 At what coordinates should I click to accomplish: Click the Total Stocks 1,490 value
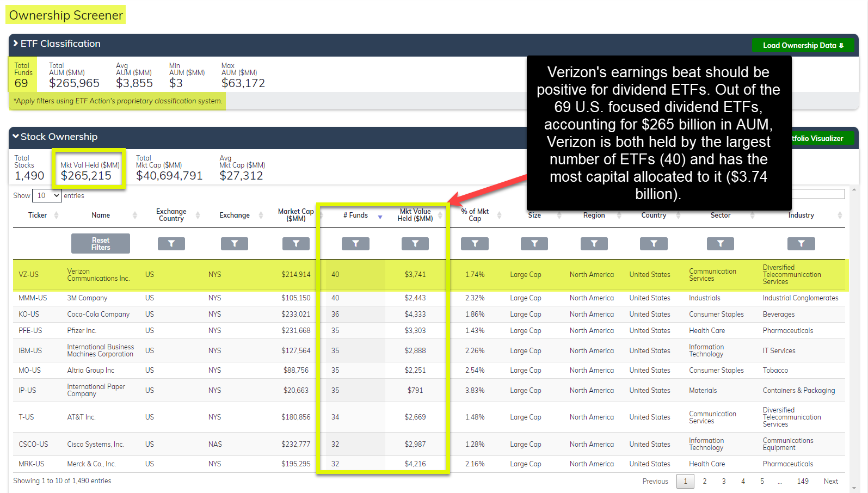tap(29, 176)
